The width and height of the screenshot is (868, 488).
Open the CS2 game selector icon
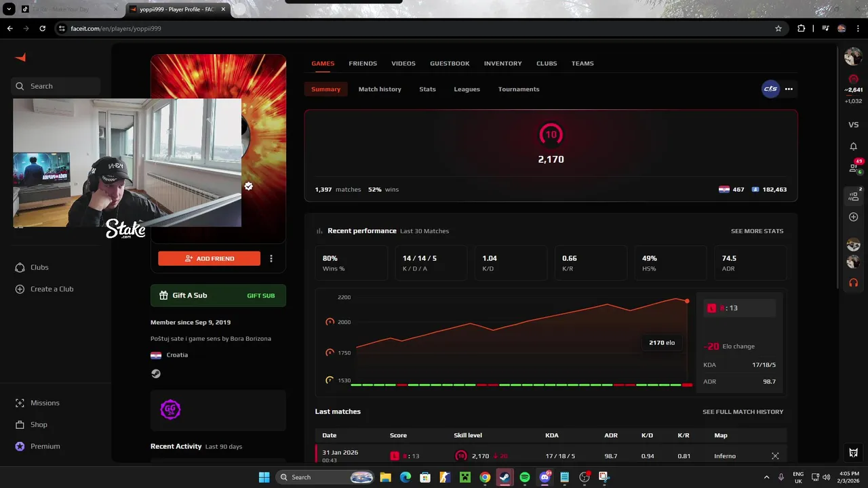pos(770,89)
